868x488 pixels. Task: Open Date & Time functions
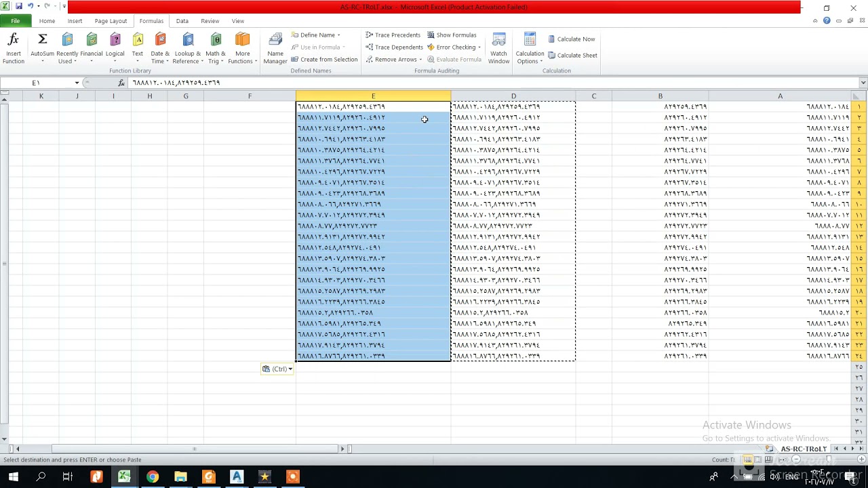point(160,48)
